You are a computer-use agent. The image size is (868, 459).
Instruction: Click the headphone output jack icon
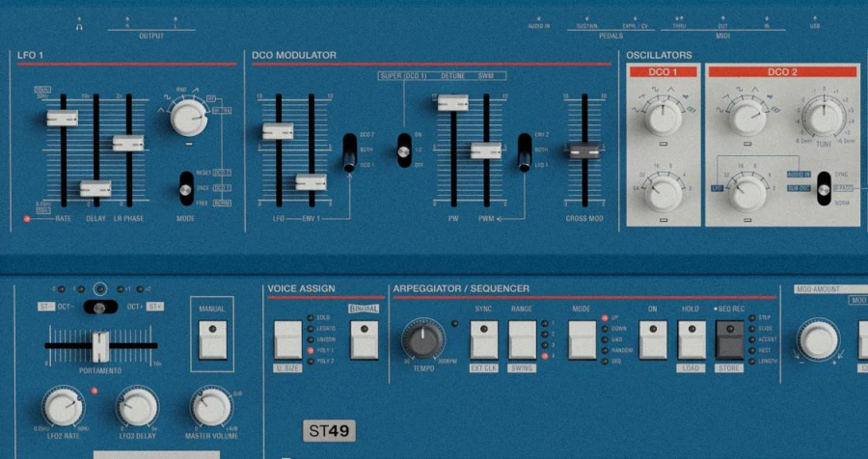[79, 27]
